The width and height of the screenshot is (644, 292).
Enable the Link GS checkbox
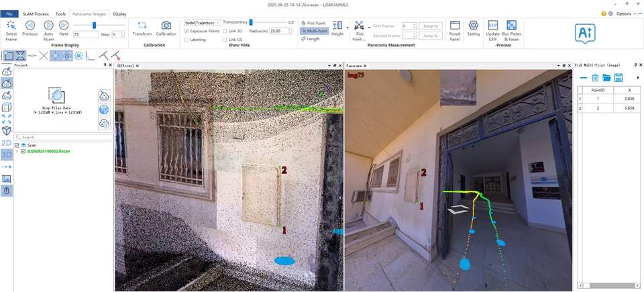pyautogui.click(x=225, y=40)
